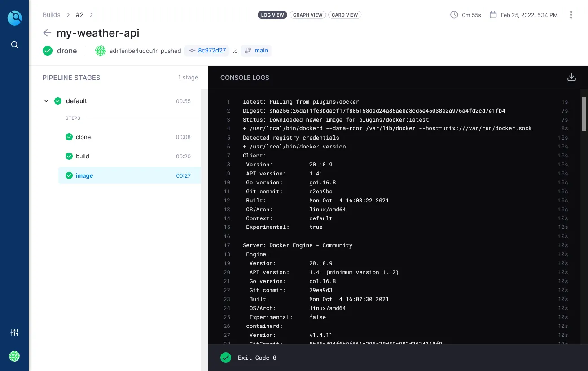Download console logs using the download icon

coord(571,77)
